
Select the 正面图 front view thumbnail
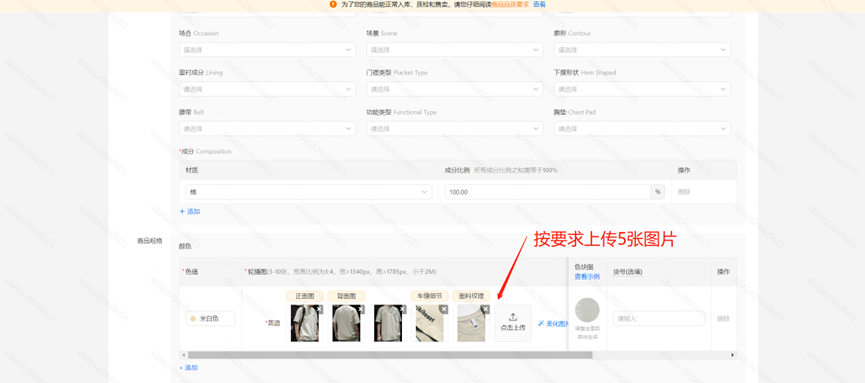[x=305, y=323]
